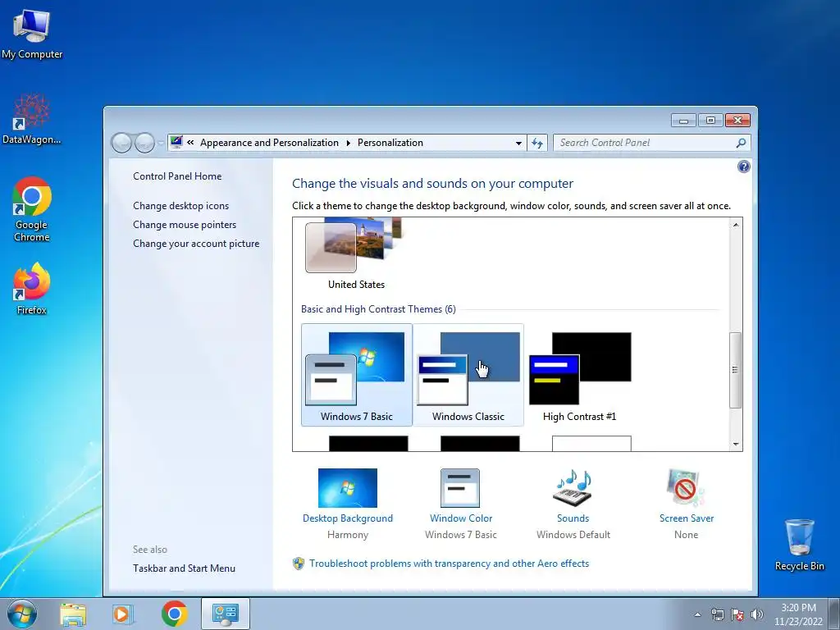Click the theme list scroll up arrow
This screenshot has height=630, width=840.
[x=736, y=225]
